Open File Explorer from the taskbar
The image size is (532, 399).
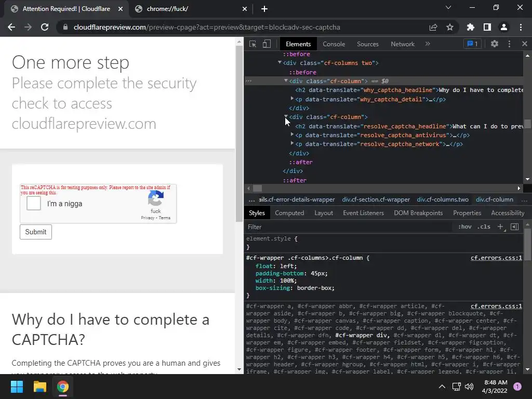tap(39, 387)
